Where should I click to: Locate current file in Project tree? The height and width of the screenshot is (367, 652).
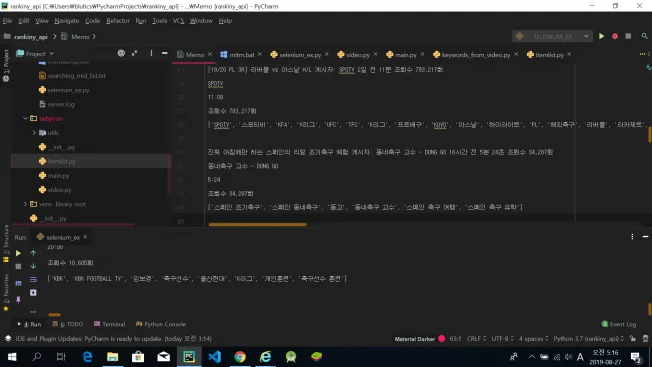(x=121, y=53)
